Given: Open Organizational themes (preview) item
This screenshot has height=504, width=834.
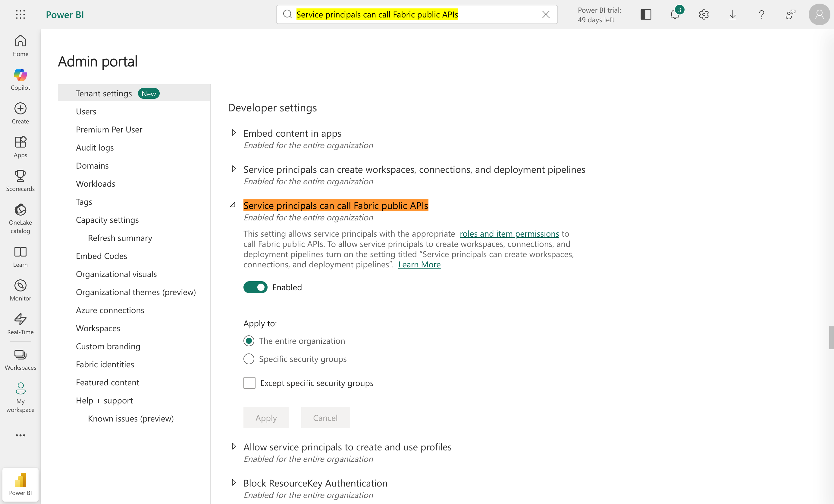Looking at the screenshot, I should pos(136,292).
